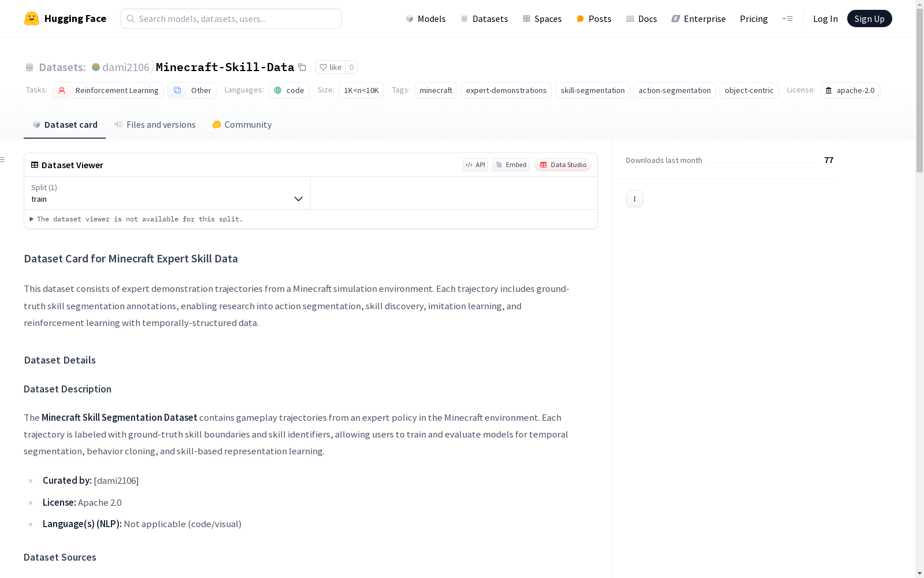Select the Other task tag
Image resolution: width=924 pixels, height=578 pixels.
[x=192, y=90]
